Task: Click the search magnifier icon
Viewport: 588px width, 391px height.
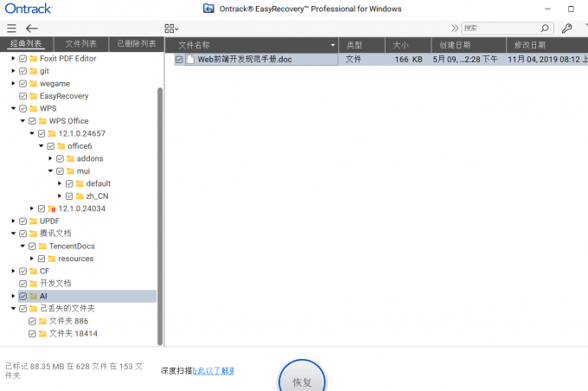Action: tap(545, 29)
